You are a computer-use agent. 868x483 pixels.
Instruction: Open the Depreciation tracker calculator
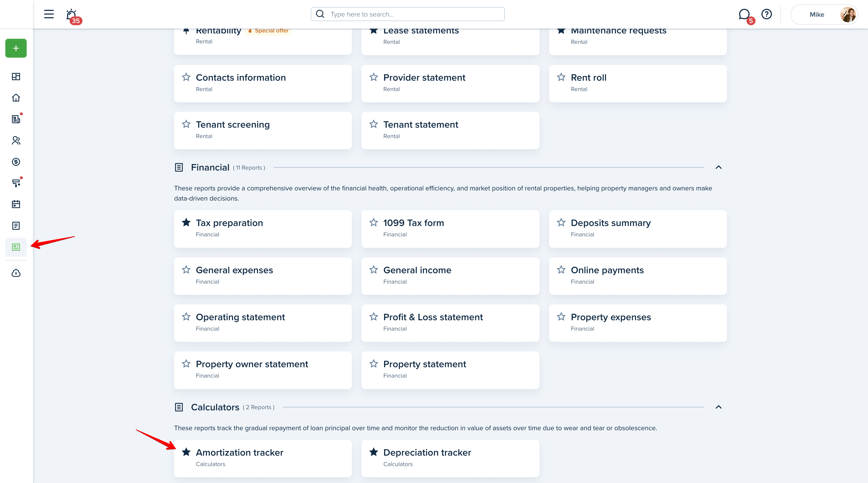click(x=450, y=459)
